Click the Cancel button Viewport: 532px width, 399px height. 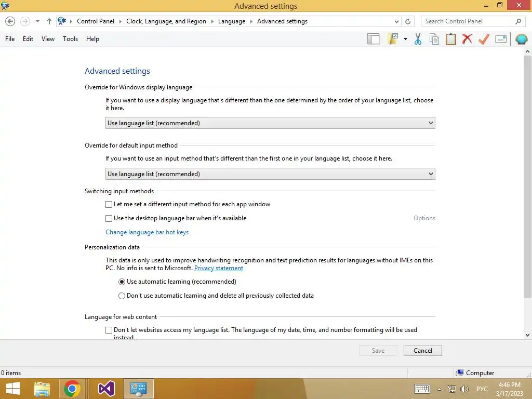(423, 351)
